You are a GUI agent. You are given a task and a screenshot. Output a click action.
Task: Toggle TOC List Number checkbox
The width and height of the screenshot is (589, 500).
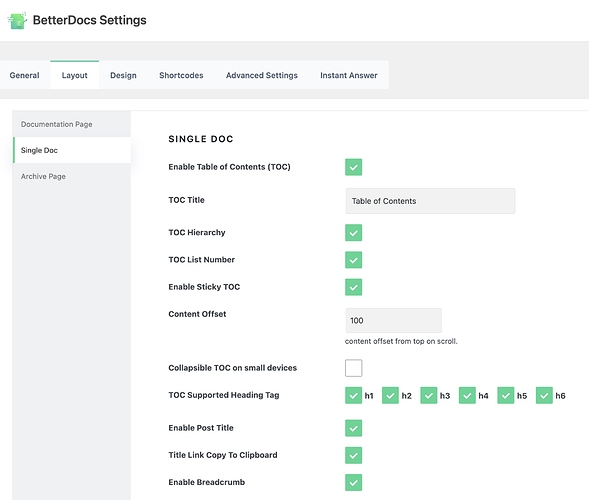(x=353, y=260)
